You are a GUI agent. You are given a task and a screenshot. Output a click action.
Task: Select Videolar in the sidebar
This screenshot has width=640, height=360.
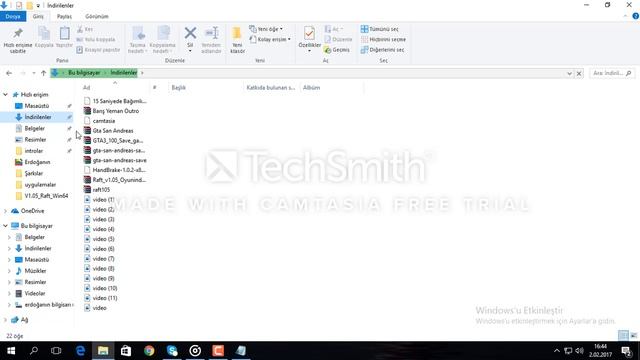35,293
